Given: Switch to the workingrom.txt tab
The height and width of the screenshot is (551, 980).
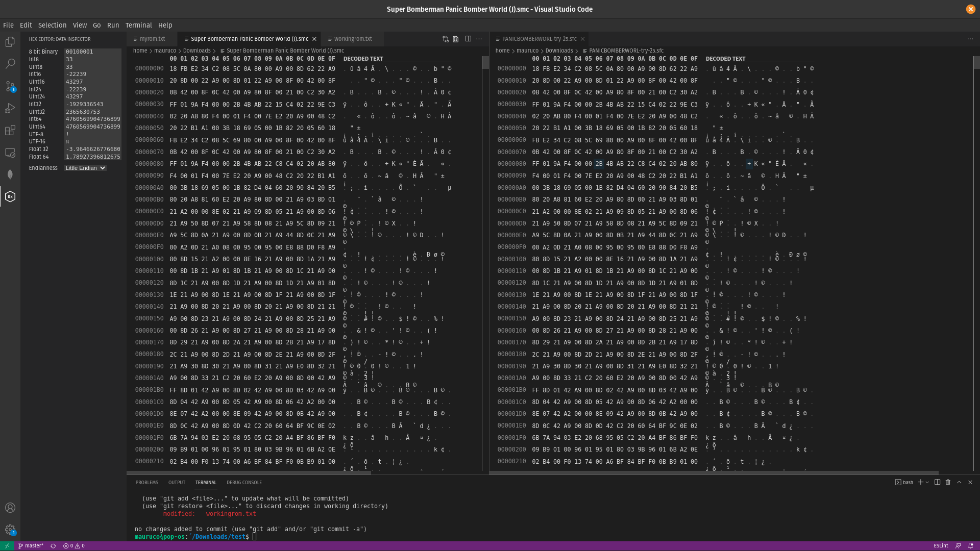Looking at the screenshot, I should [353, 38].
